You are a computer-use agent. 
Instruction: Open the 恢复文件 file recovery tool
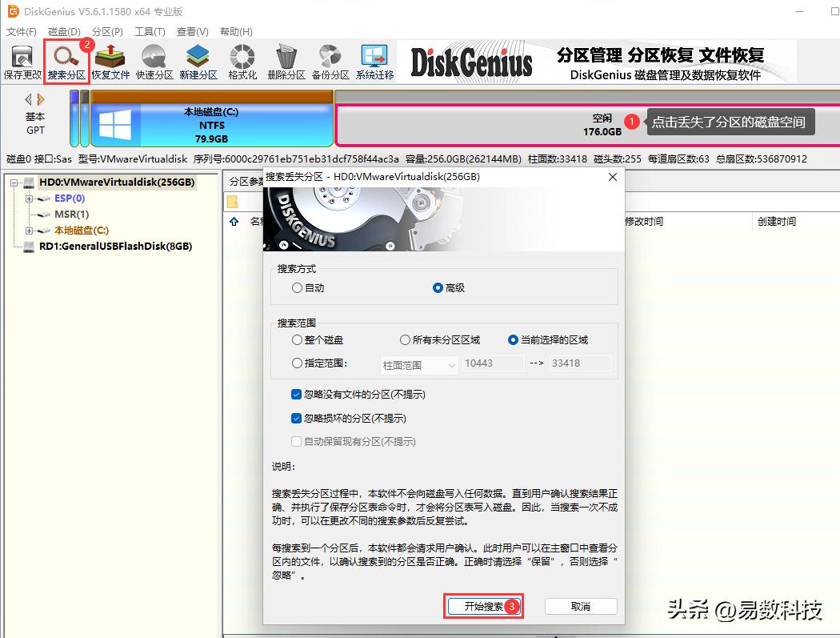pos(110,60)
